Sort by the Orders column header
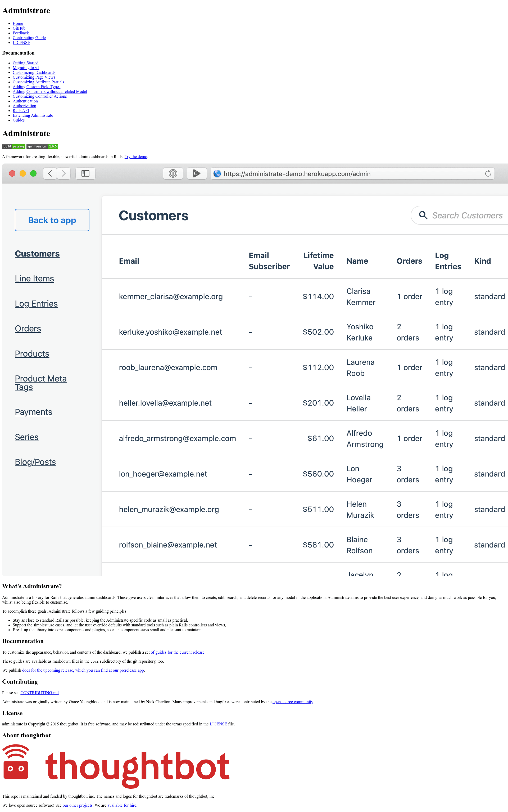 coord(409,261)
